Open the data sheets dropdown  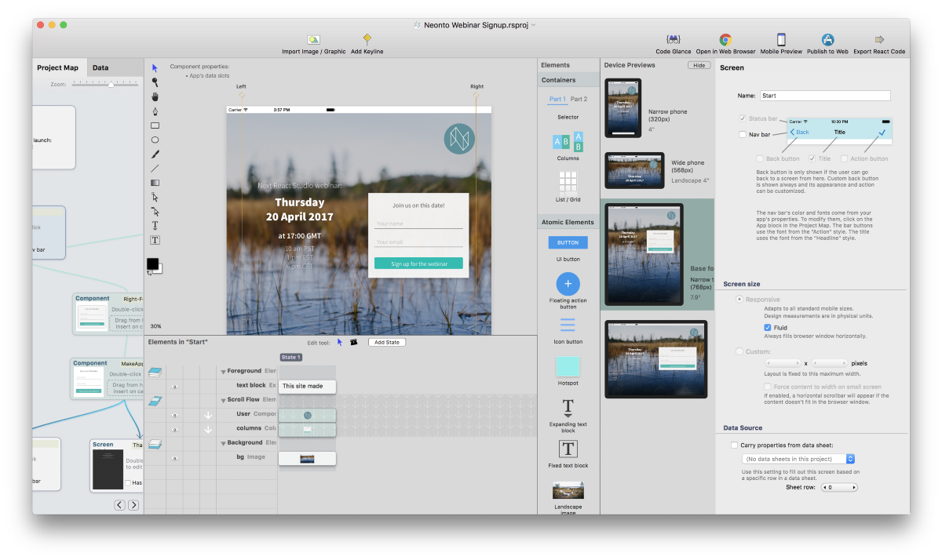pos(798,459)
